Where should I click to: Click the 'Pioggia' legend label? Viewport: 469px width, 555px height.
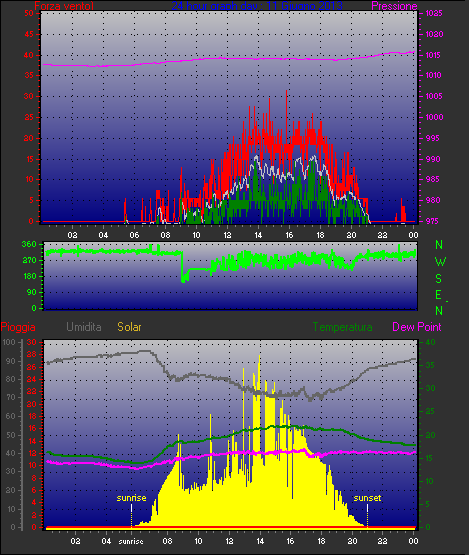18,327
